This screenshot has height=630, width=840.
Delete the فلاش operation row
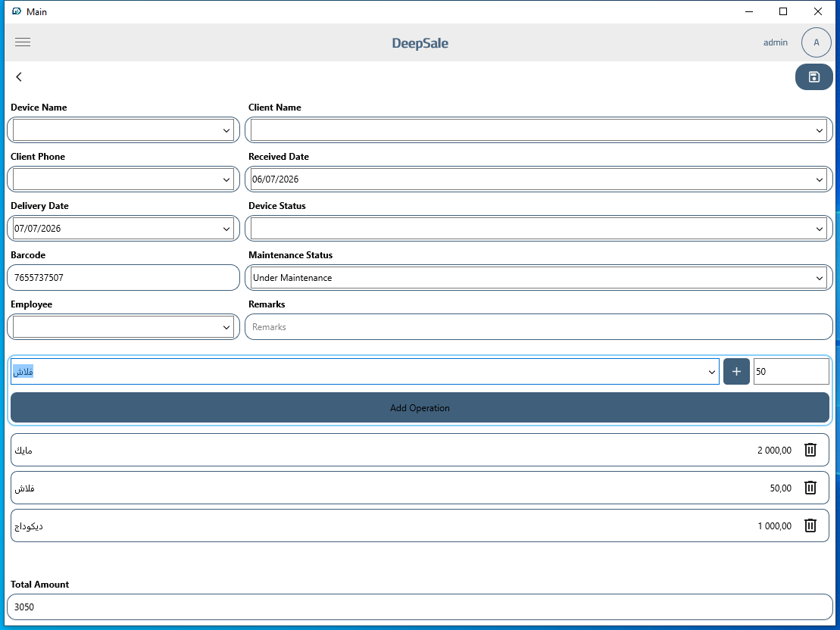point(810,488)
